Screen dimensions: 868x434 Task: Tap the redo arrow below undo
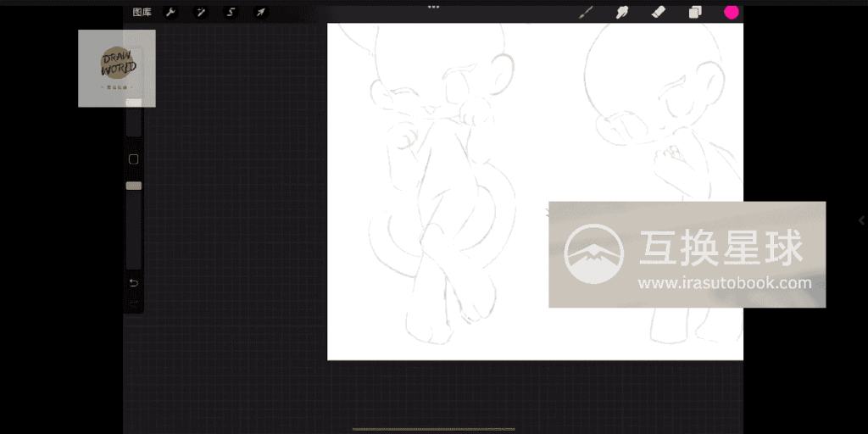(133, 303)
